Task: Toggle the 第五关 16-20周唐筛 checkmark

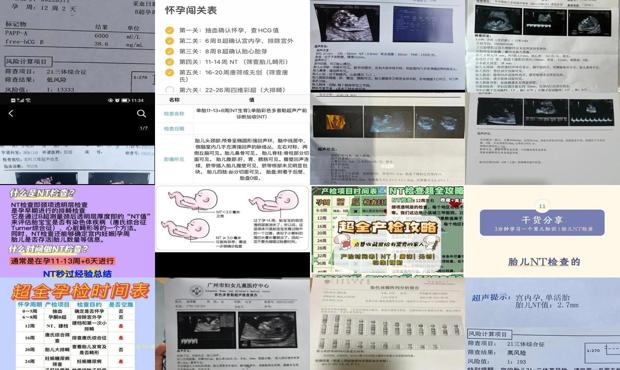Action: (x=169, y=72)
